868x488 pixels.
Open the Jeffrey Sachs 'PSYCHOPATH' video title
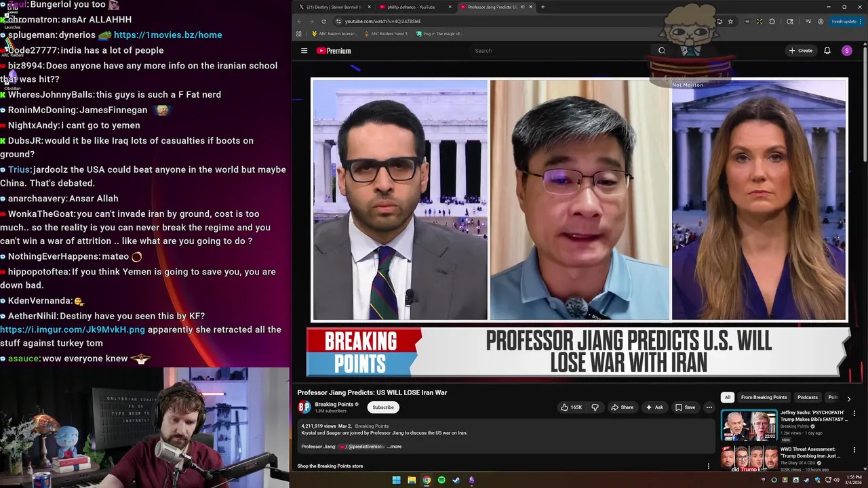812,416
